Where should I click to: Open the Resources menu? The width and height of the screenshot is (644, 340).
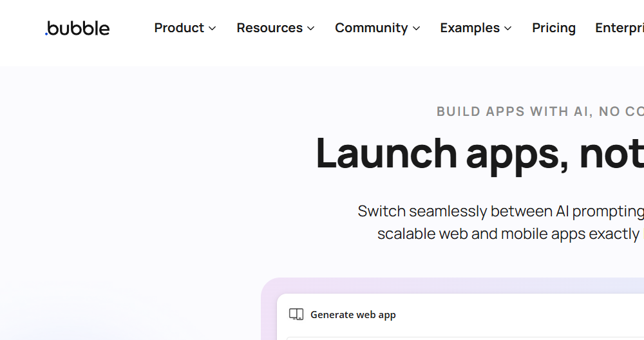(269, 28)
